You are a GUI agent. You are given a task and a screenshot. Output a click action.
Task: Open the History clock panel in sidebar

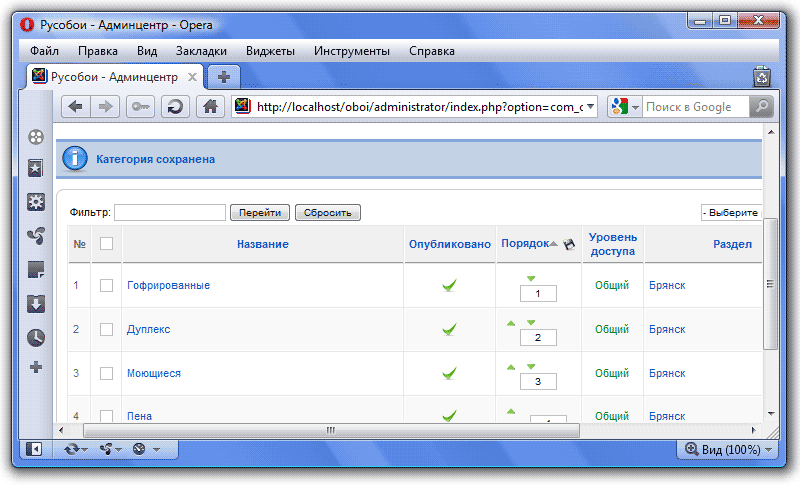point(36,337)
